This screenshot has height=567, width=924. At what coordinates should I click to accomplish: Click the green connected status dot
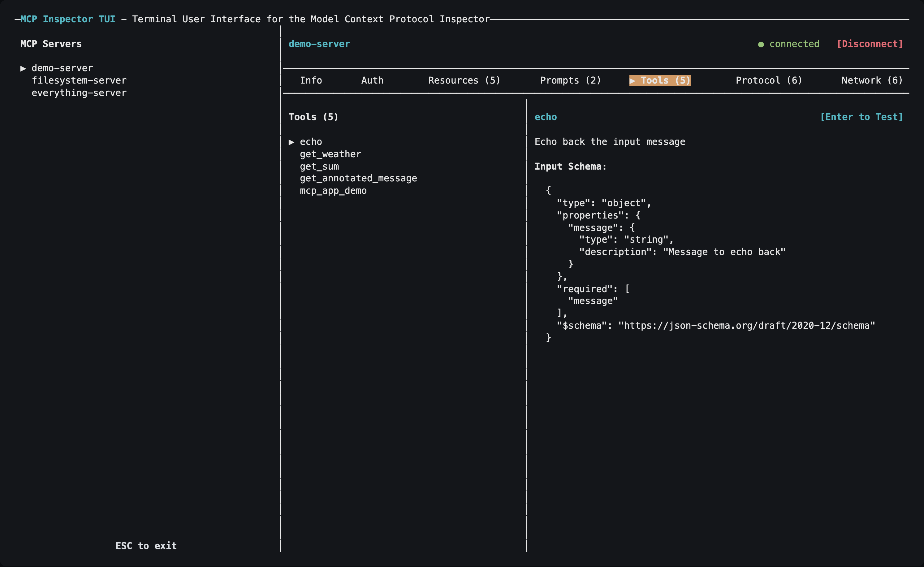[761, 45]
